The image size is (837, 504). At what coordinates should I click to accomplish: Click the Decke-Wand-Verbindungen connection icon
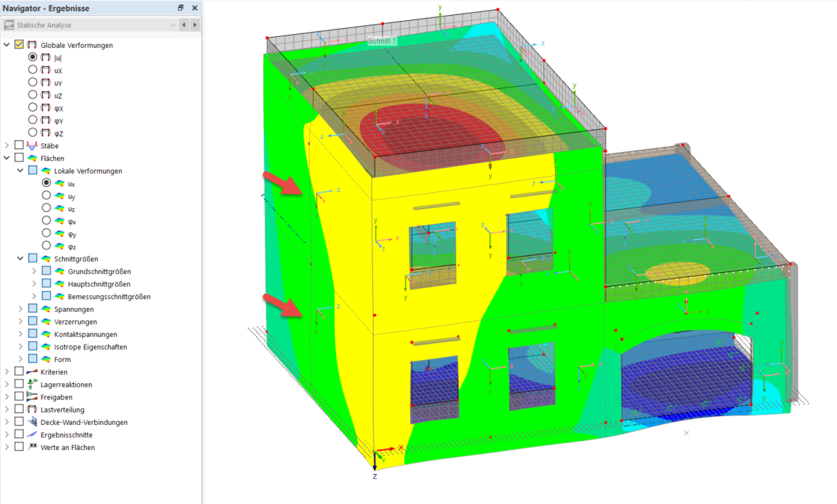tap(31, 422)
